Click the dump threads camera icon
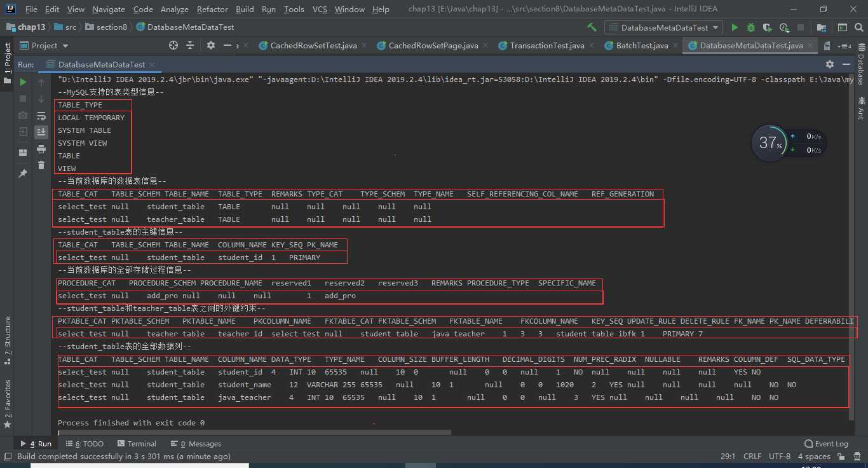The image size is (868, 468). click(23, 115)
